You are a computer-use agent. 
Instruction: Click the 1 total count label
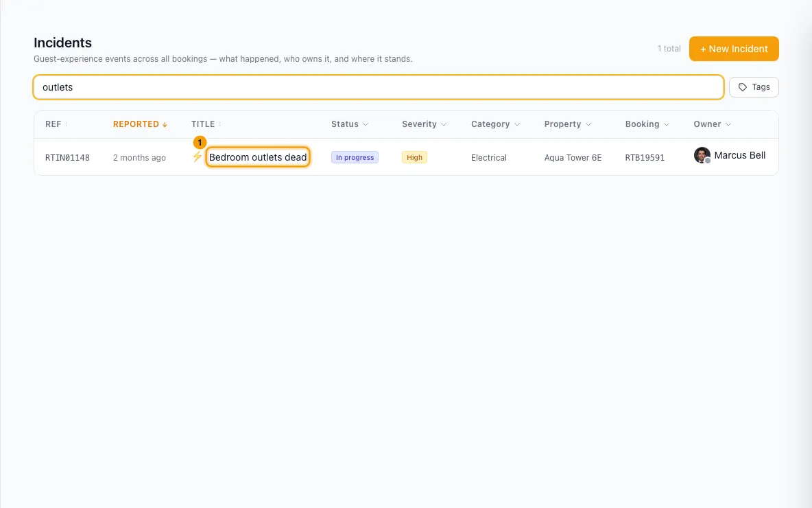tap(669, 49)
